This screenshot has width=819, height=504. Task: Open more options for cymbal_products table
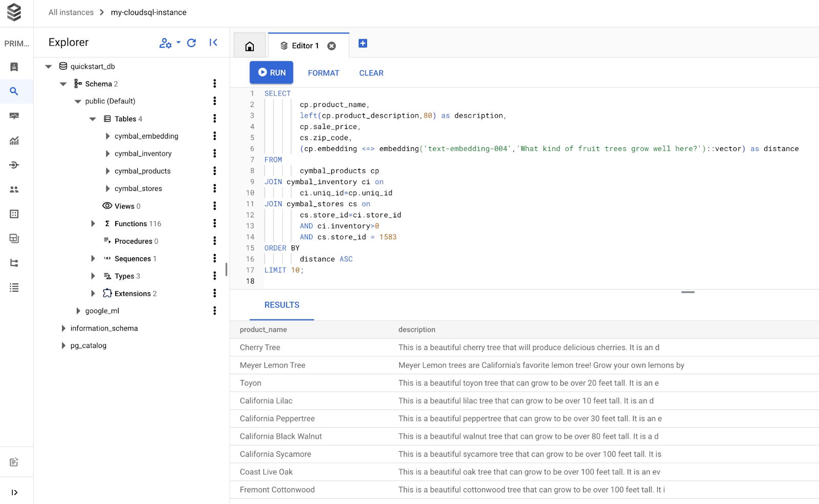[x=214, y=171]
